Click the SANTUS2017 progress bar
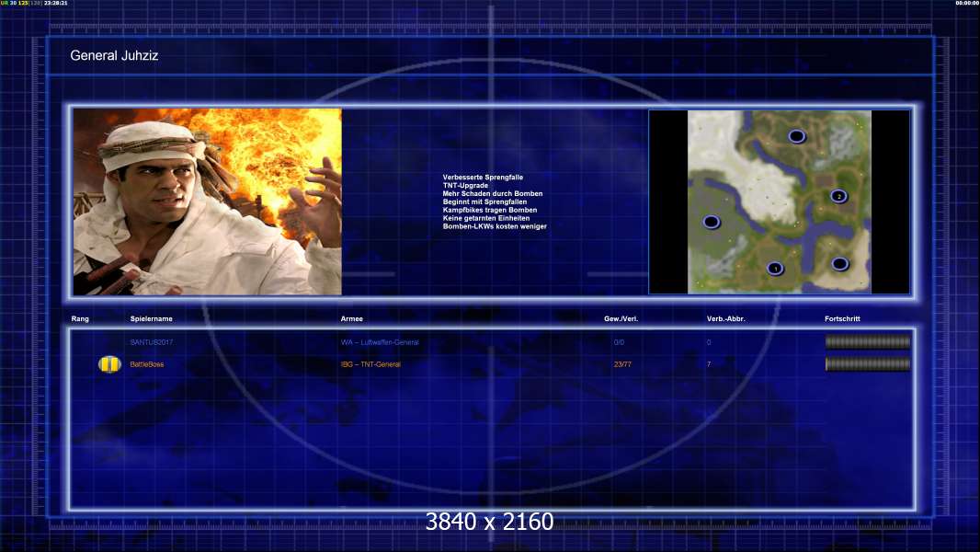Viewport: 980px width, 552px height. pyautogui.click(x=868, y=342)
